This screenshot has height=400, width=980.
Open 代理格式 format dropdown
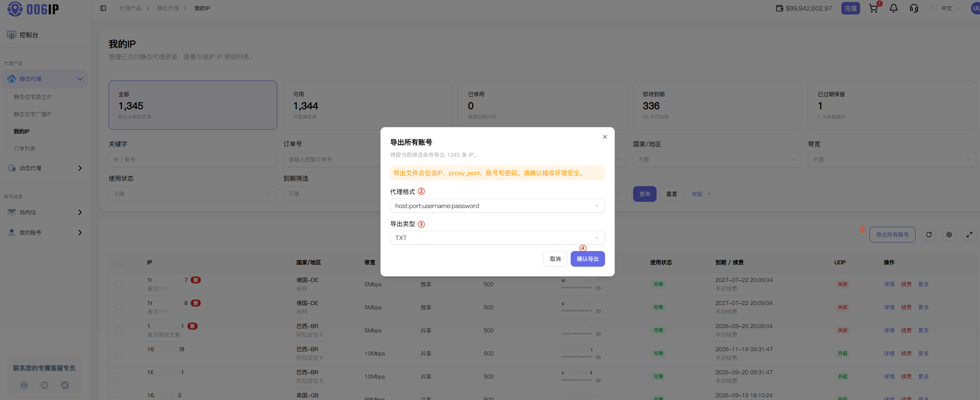click(497, 206)
